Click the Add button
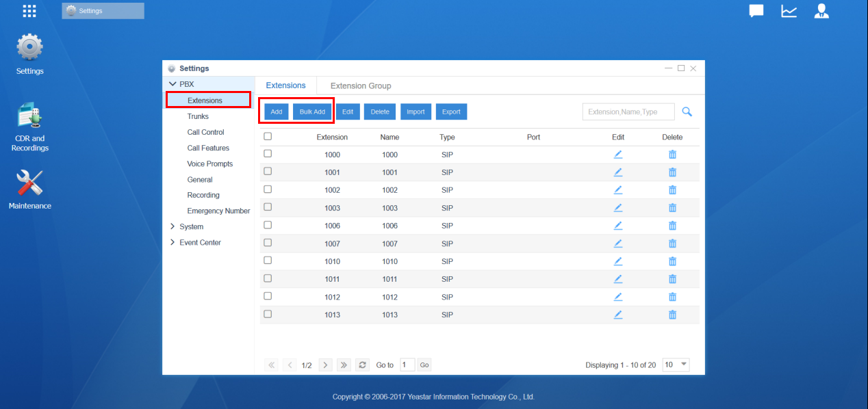The image size is (868, 409). click(x=277, y=111)
